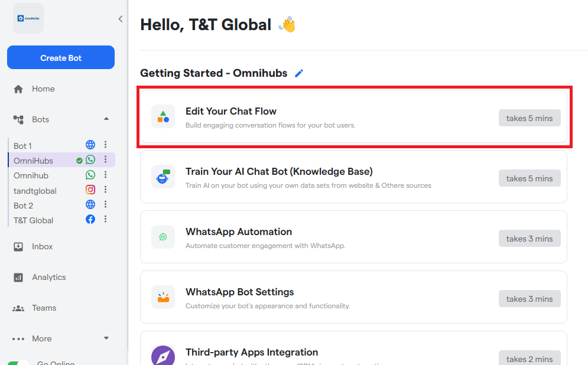Click the globe icon next to Bot 2
This screenshot has height=365, width=588.
90,205
